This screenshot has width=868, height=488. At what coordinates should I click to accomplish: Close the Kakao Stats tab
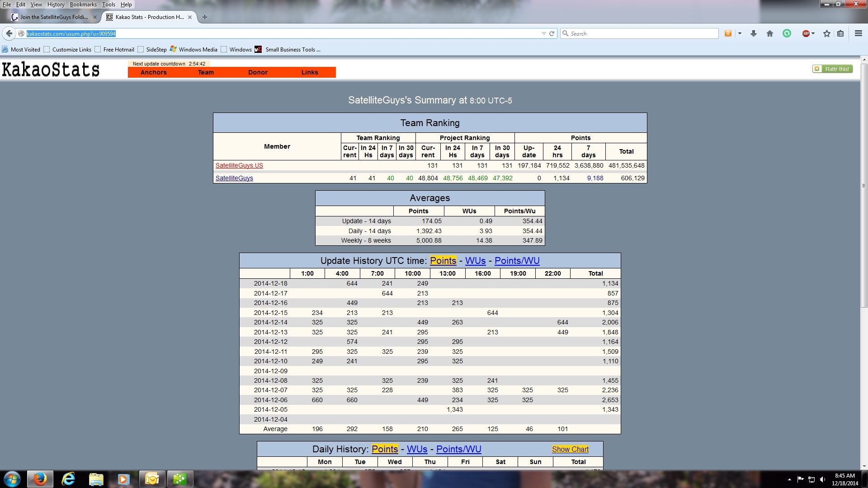pos(190,17)
